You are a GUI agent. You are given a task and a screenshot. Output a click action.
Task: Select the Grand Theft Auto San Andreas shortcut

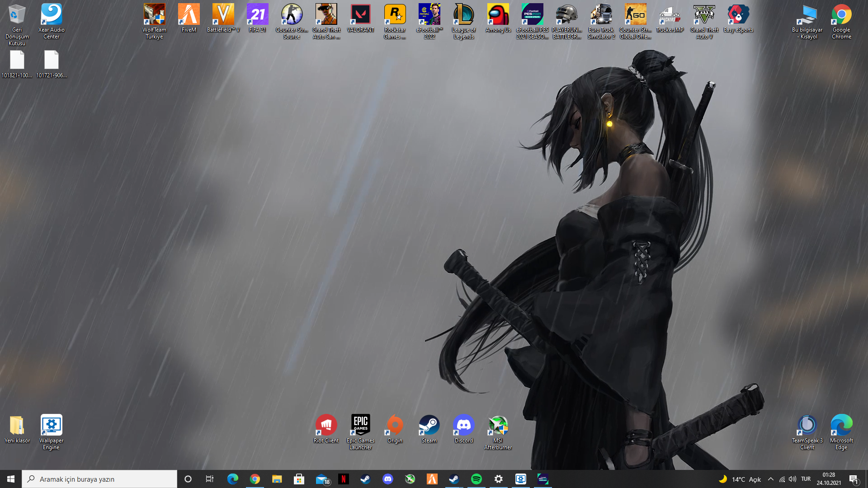pos(326,21)
